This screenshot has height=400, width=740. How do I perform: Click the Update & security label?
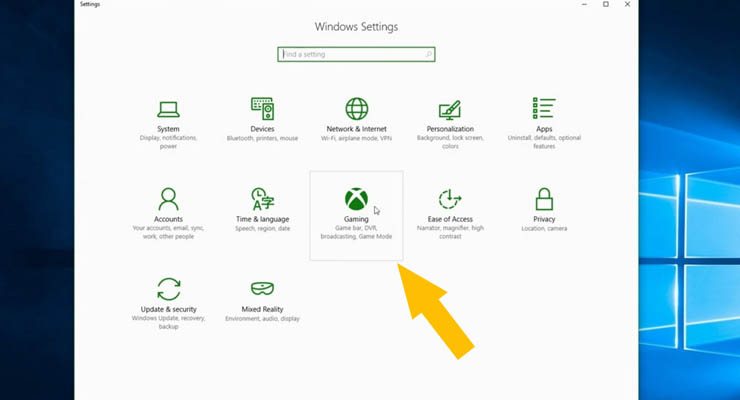point(168,309)
